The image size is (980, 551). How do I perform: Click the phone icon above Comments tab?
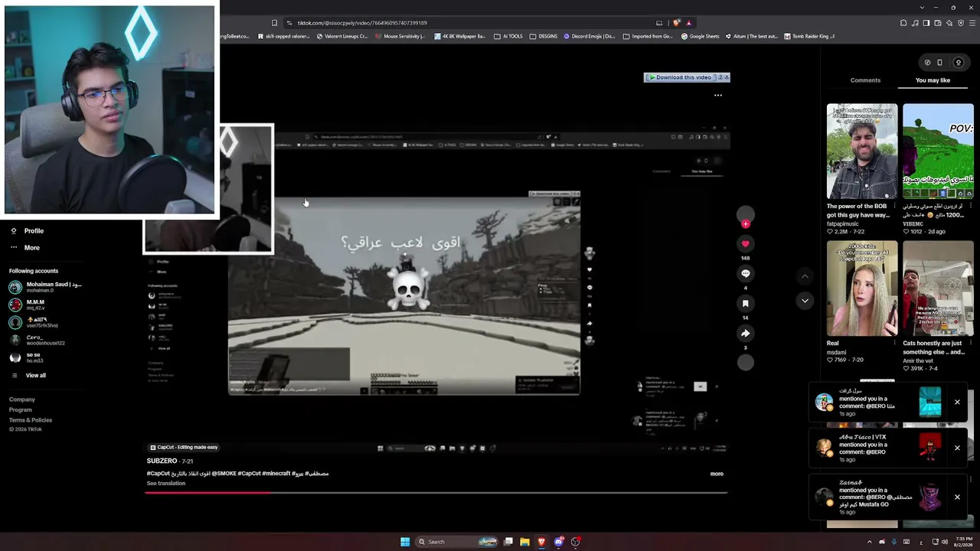[x=941, y=63]
